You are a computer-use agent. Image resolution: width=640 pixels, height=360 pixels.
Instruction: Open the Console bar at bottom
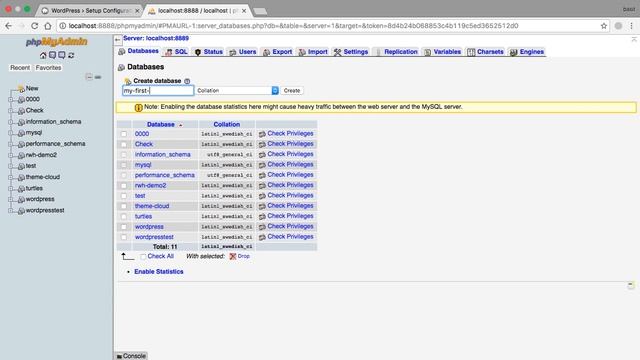131,356
